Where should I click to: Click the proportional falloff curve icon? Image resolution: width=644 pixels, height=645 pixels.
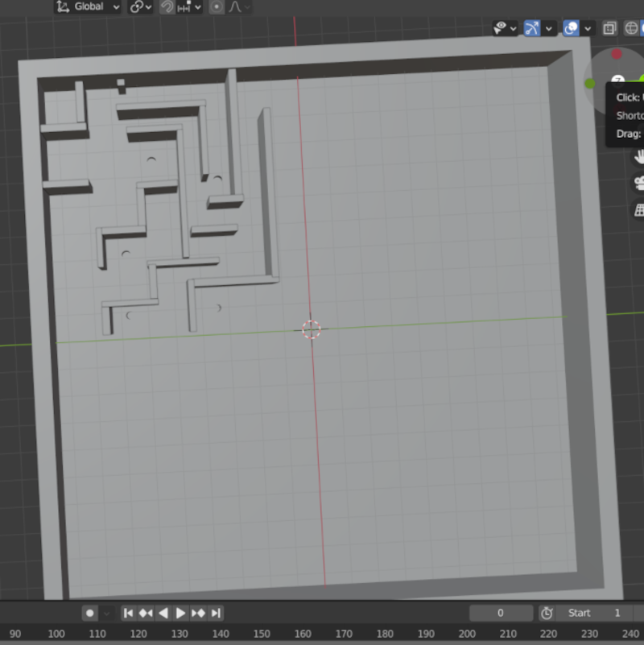236,6
